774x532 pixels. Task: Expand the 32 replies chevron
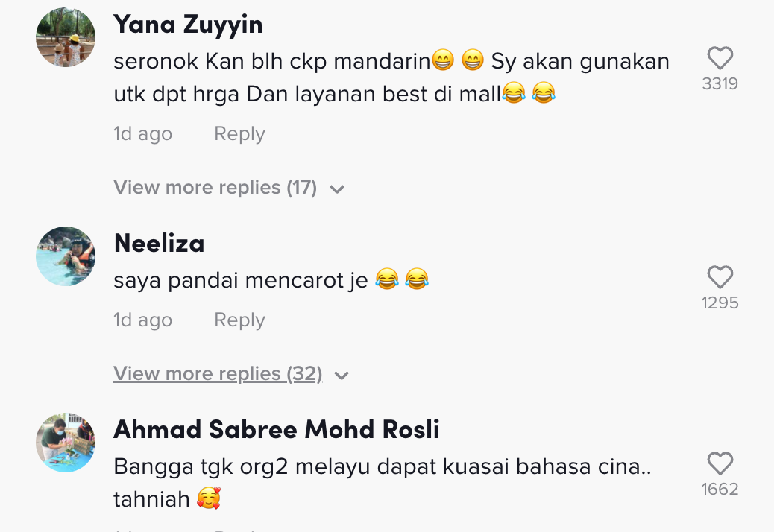tap(342, 376)
